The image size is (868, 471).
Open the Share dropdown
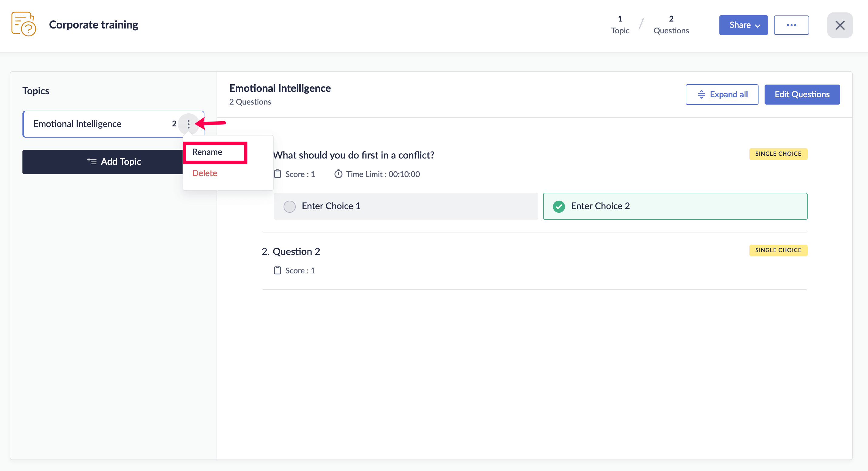(743, 25)
